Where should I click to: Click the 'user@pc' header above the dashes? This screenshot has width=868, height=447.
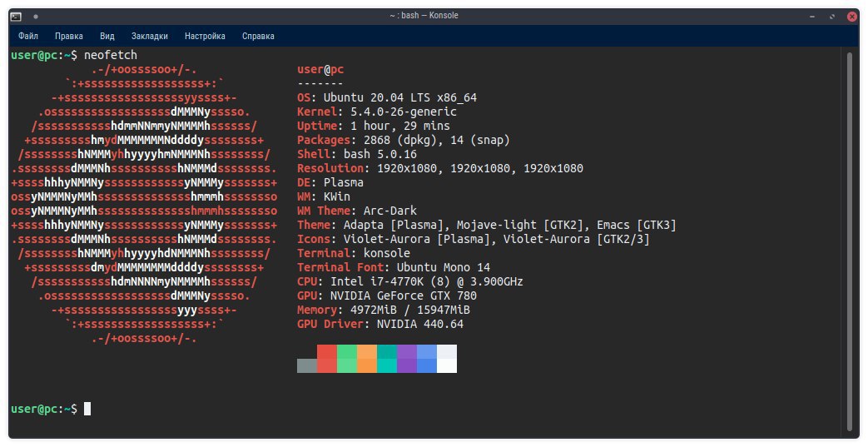[x=320, y=70]
